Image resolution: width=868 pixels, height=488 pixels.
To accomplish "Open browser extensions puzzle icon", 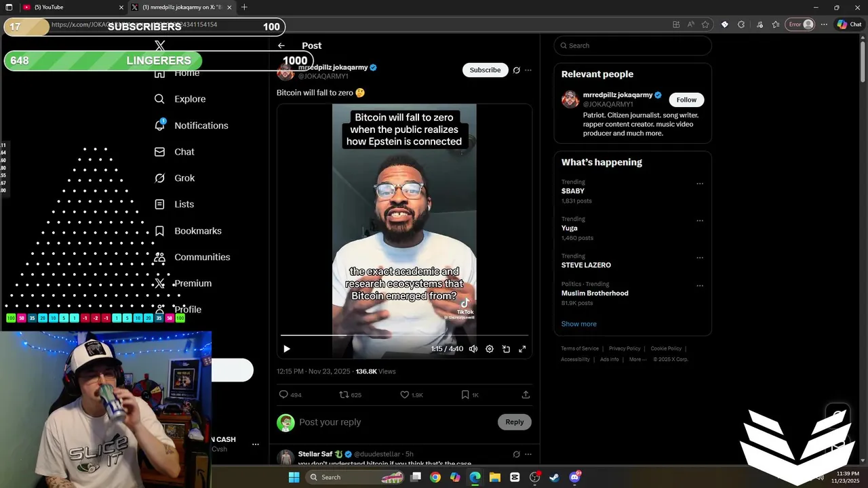I will pyautogui.click(x=741, y=24).
